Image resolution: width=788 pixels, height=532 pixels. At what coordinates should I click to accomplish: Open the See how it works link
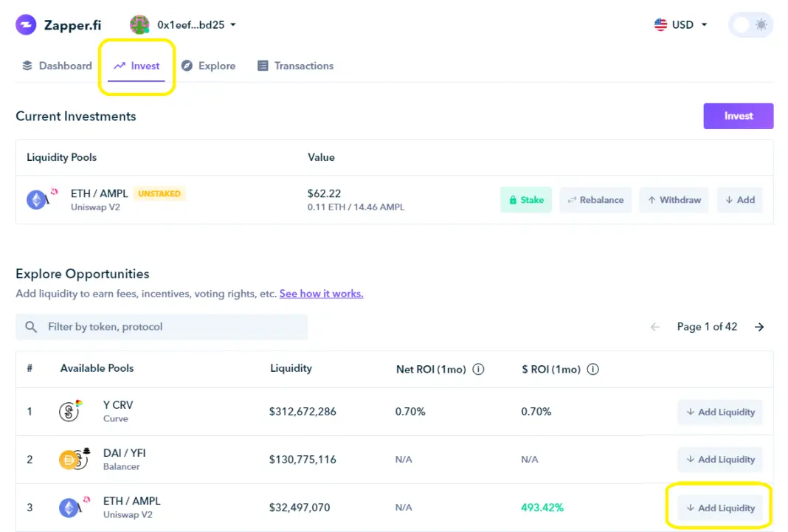(x=321, y=294)
